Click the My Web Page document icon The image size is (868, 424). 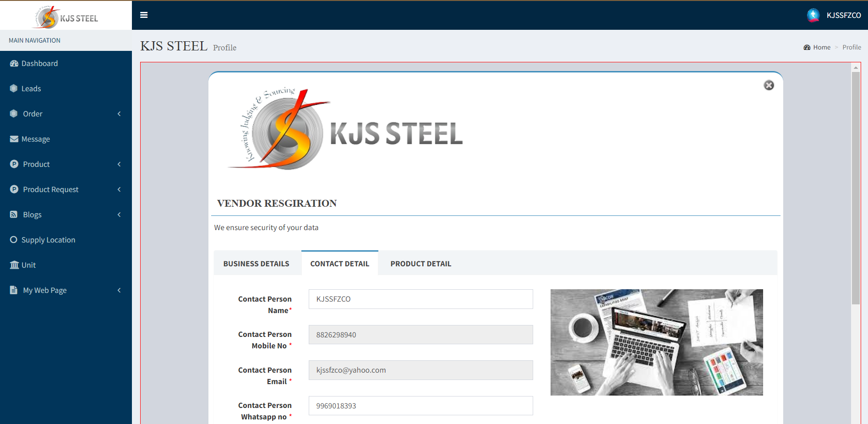[13, 290]
